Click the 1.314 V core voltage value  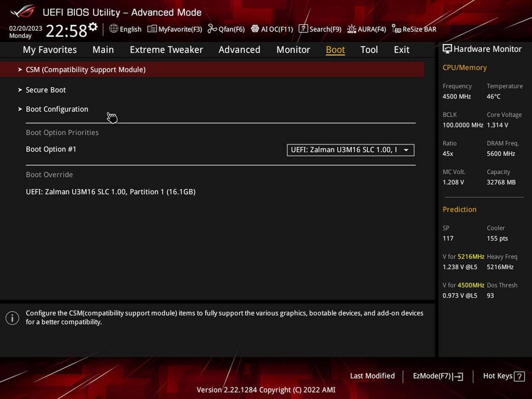tap(498, 125)
